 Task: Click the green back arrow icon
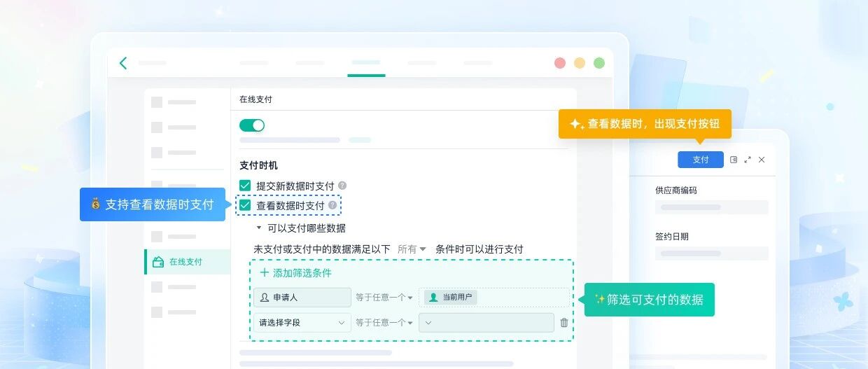pos(123,63)
